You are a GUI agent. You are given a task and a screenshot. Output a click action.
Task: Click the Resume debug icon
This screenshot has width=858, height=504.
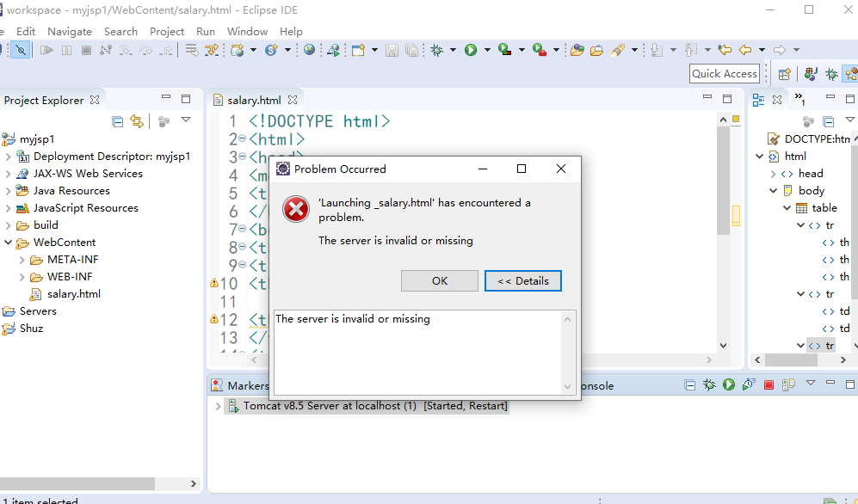pos(46,50)
